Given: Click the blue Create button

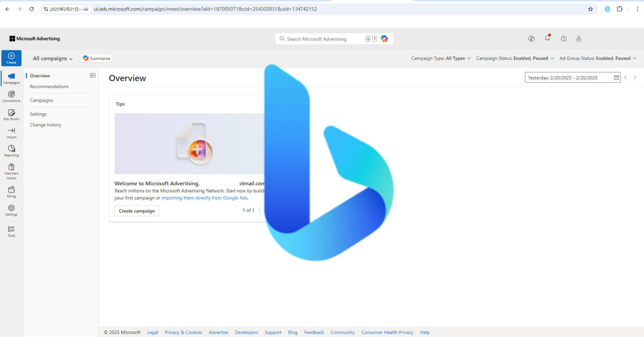Looking at the screenshot, I should 11,58.
